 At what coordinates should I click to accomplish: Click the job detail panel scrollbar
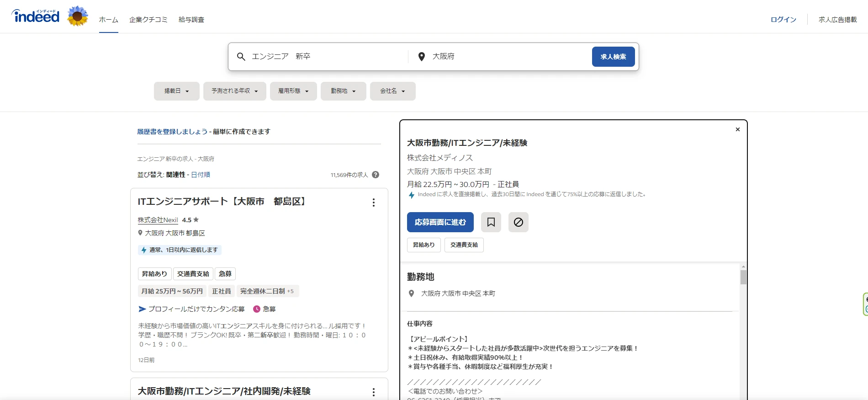[x=743, y=277]
